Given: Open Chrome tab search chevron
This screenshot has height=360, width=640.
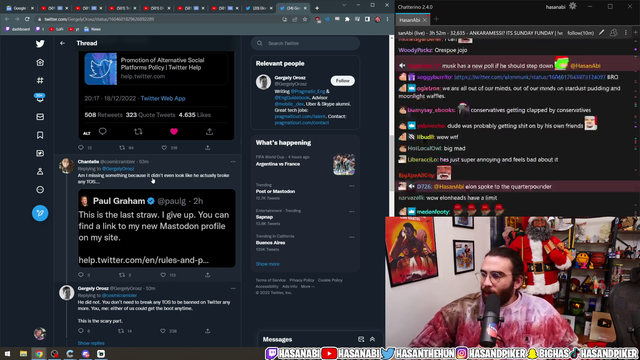Looking at the screenshot, I should point(344,5).
